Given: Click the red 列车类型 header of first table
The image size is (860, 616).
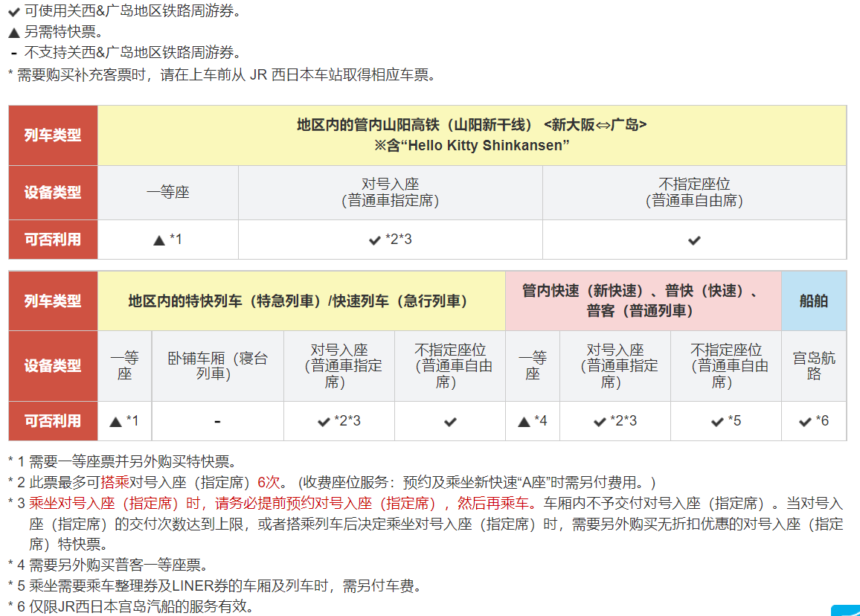Looking at the screenshot, I should click(x=52, y=134).
